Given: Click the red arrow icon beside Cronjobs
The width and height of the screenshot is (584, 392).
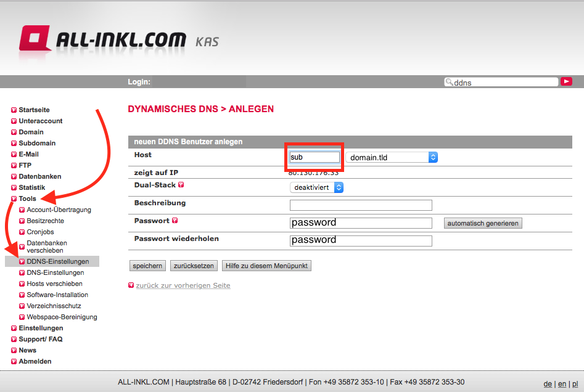Looking at the screenshot, I should [x=22, y=232].
